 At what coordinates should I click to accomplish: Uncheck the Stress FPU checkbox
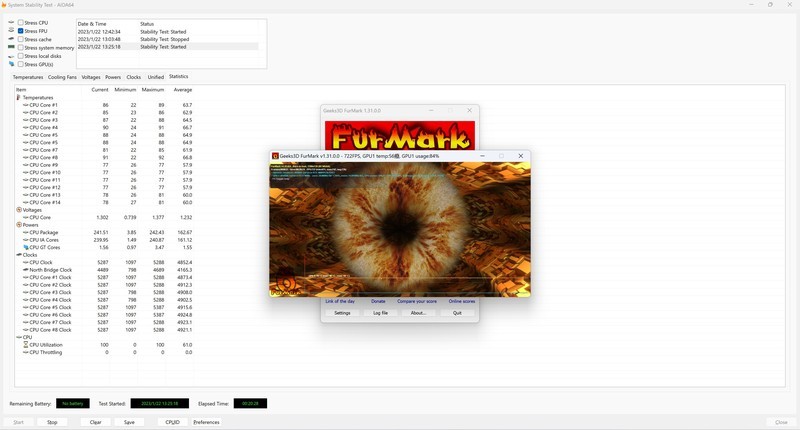20,31
